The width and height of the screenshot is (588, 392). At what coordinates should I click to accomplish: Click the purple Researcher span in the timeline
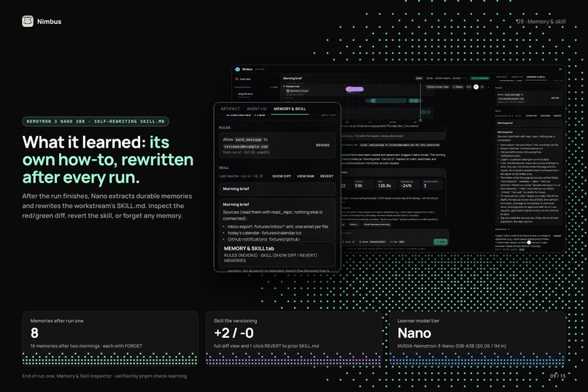pyautogui.click(x=355, y=89)
